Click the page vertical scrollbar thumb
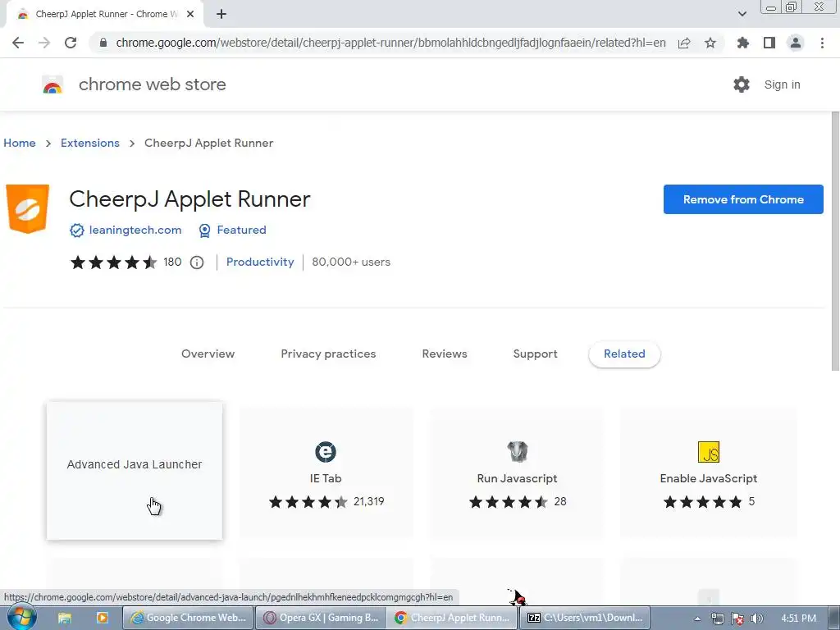The height and width of the screenshot is (630, 840). 834,241
